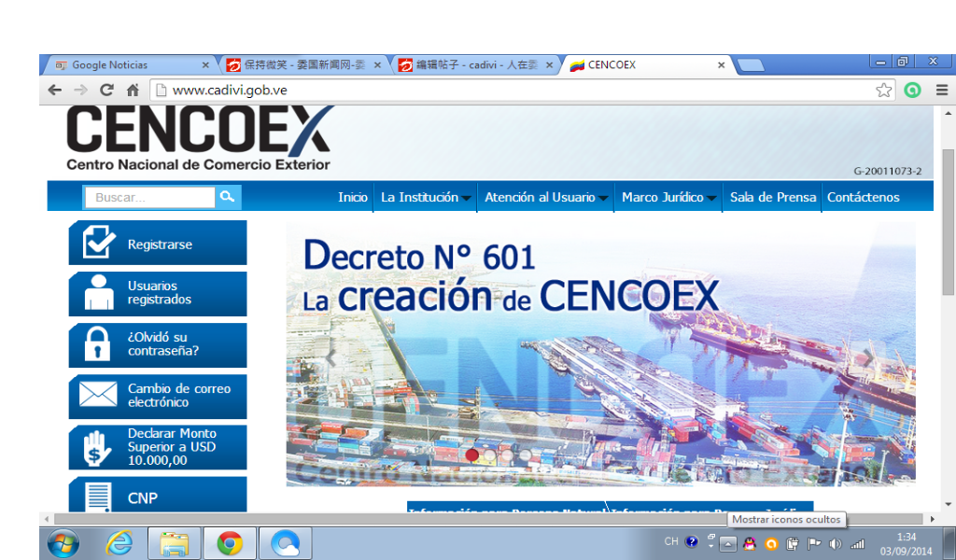Open Windows Explorer from taskbar
The height and width of the screenshot is (560, 956).
click(175, 543)
